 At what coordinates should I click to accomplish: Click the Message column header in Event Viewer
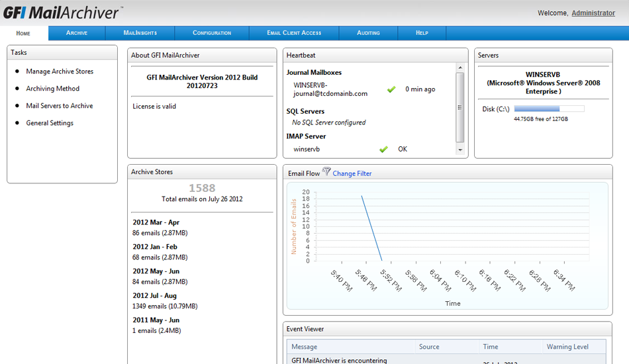click(x=351, y=347)
